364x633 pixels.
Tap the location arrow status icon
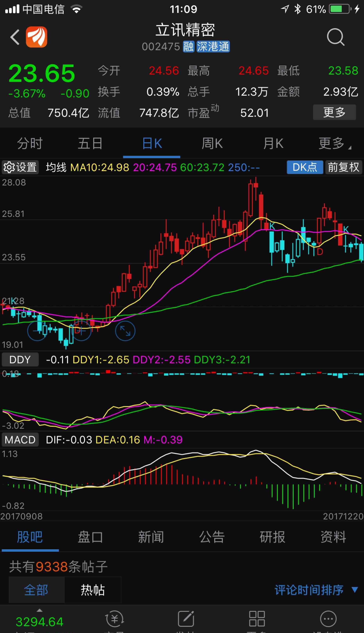(285, 9)
